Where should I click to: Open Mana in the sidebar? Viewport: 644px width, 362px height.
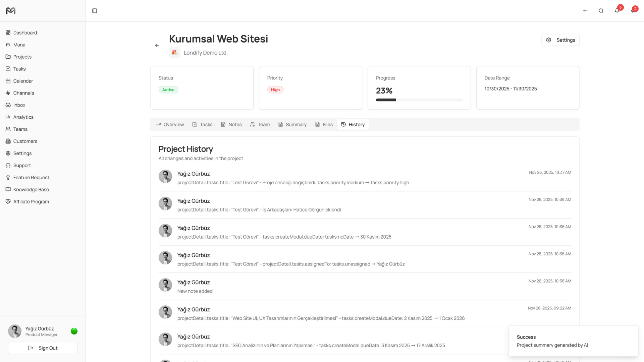tap(19, 45)
